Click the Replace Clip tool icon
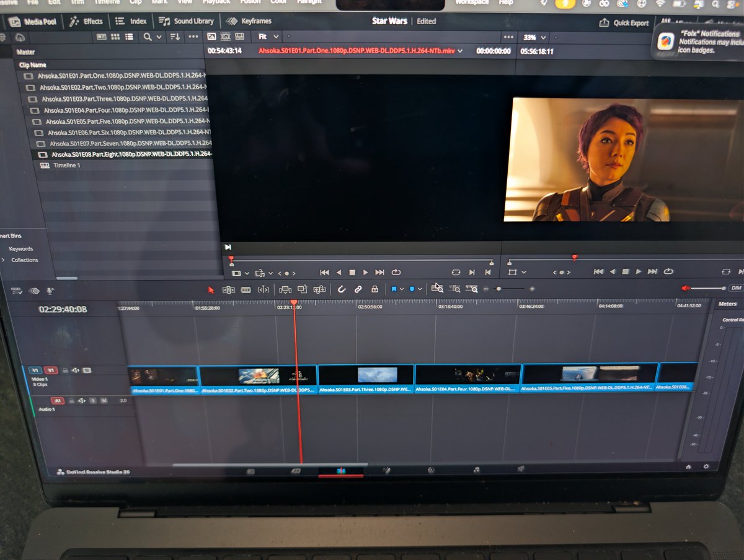Screen dimensions: 744x560 (319, 289)
